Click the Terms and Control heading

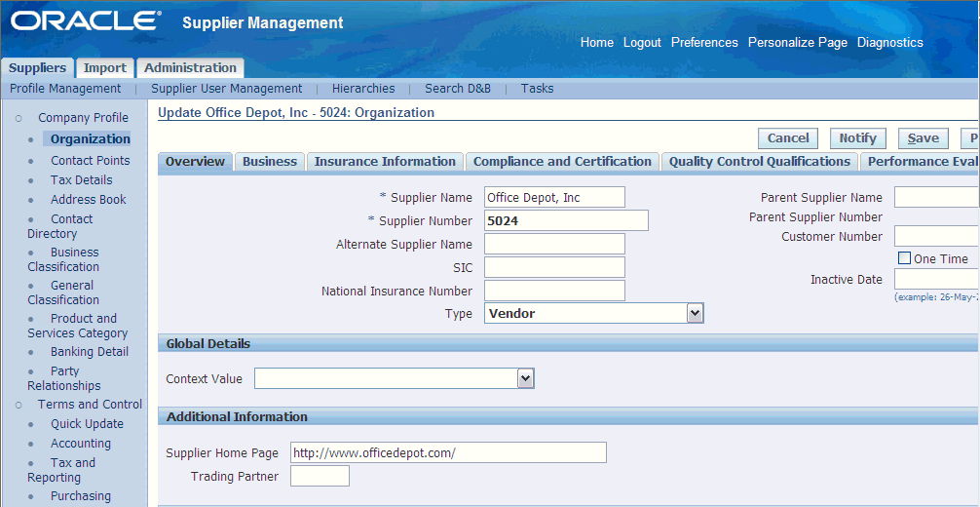point(90,404)
